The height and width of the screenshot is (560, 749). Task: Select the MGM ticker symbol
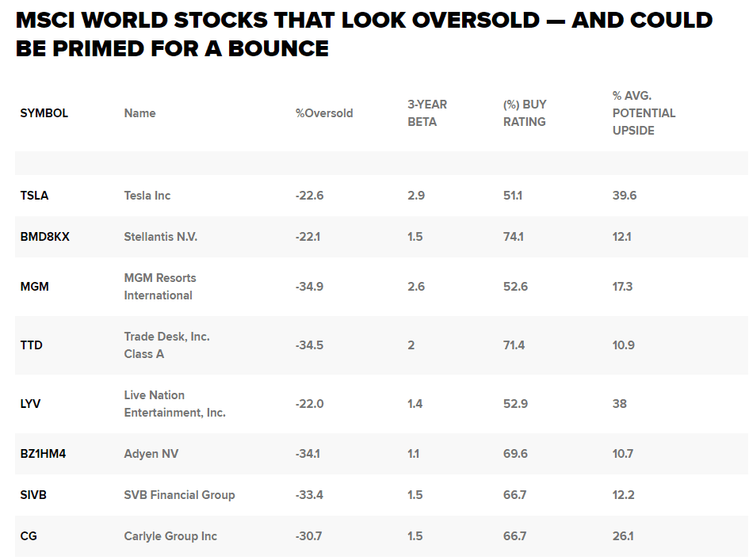pyautogui.click(x=34, y=287)
